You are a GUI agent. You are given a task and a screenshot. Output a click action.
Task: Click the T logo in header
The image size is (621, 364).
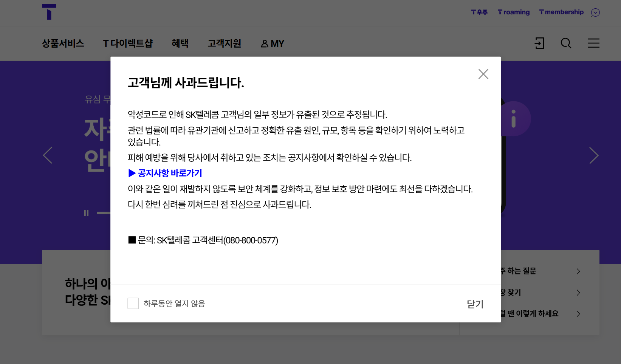49,12
